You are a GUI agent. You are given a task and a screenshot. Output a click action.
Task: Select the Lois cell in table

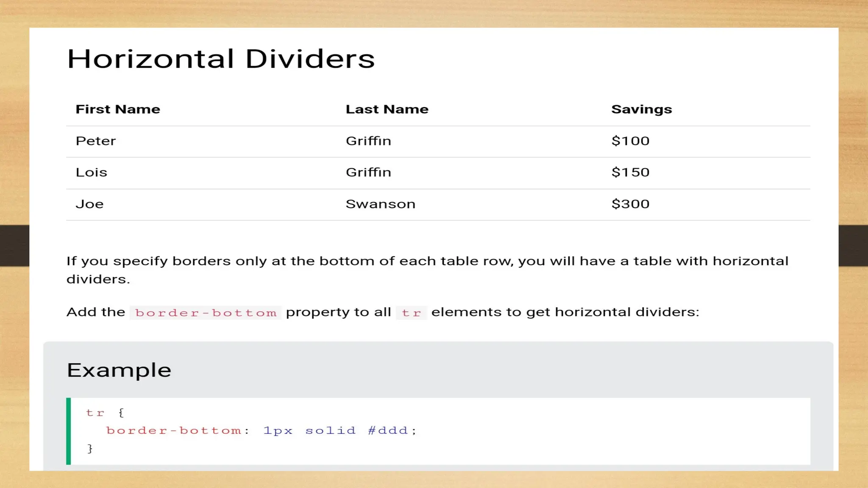tap(92, 172)
